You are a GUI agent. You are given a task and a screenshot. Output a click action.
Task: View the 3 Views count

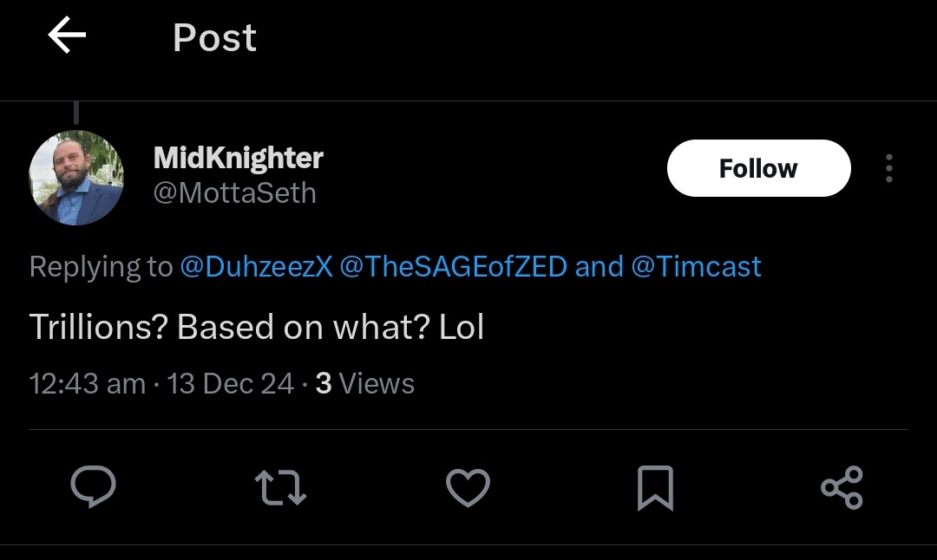coord(364,383)
